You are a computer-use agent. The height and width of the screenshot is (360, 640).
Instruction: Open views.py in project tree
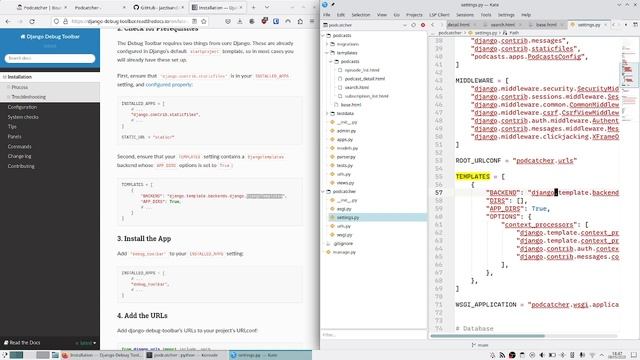(x=345, y=183)
